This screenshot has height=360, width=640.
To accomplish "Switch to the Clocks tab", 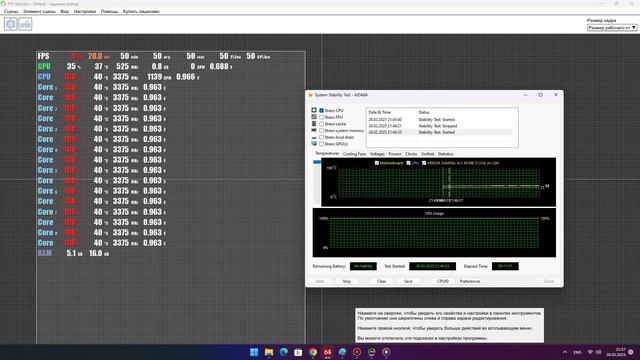I will pyautogui.click(x=411, y=154).
